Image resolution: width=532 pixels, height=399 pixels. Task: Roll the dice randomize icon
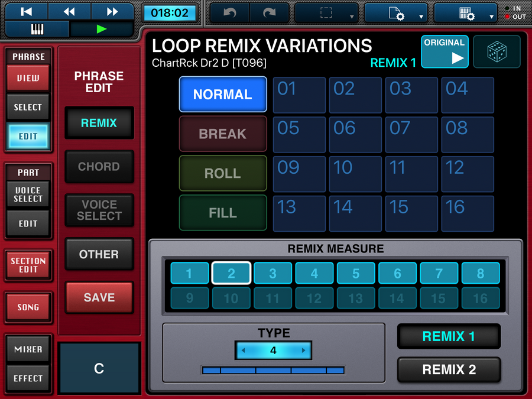pos(497,52)
